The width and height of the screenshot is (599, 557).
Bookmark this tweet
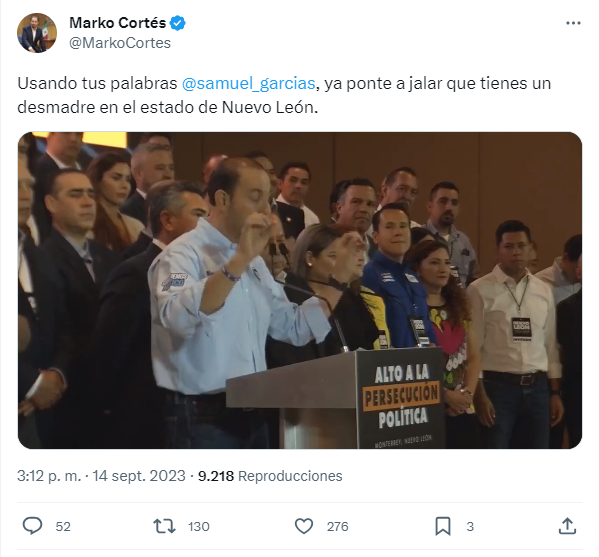[443, 526]
